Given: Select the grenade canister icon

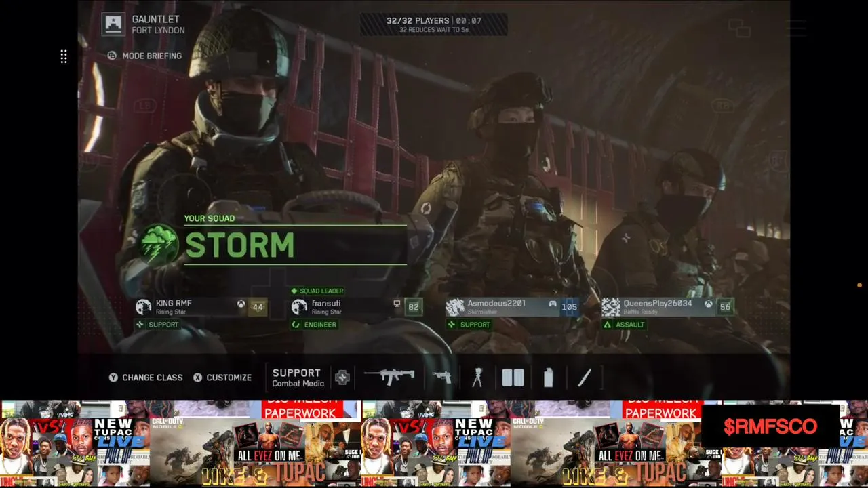Looking at the screenshot, I should 548,378.
